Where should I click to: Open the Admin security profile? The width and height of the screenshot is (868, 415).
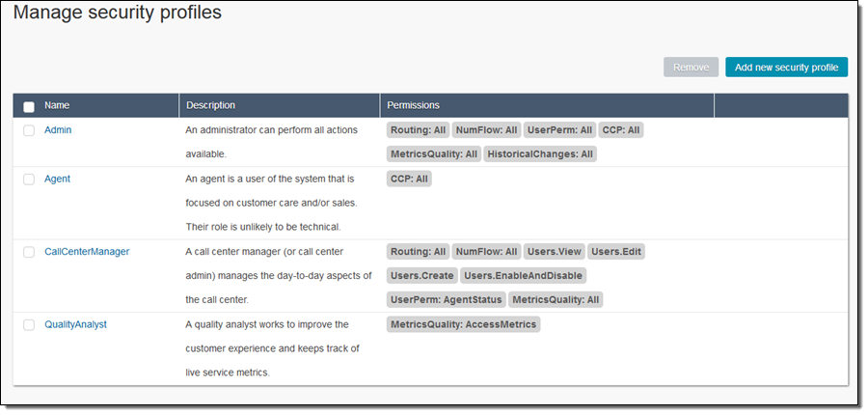point(58,129)
